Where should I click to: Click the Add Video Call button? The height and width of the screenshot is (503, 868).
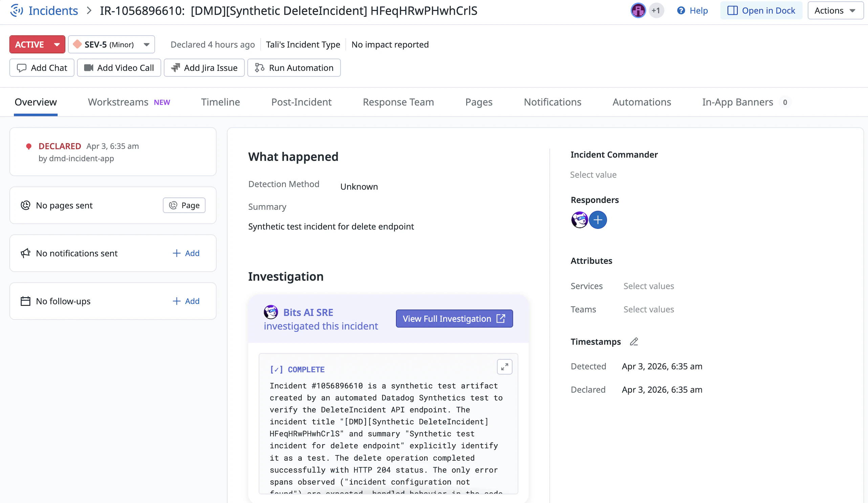click(119, 68)
